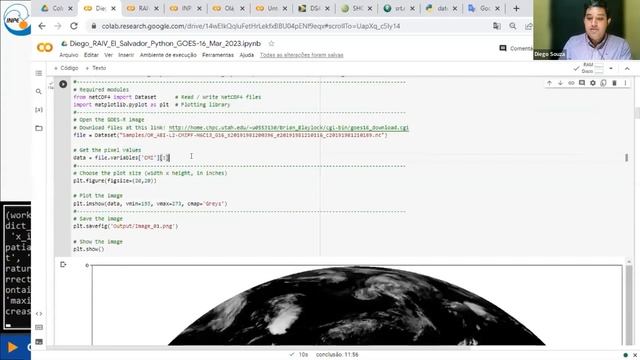The width and height of the screenshot is (640, 360).
Task: Reload the page in Chrome
Action: [74, 26]
